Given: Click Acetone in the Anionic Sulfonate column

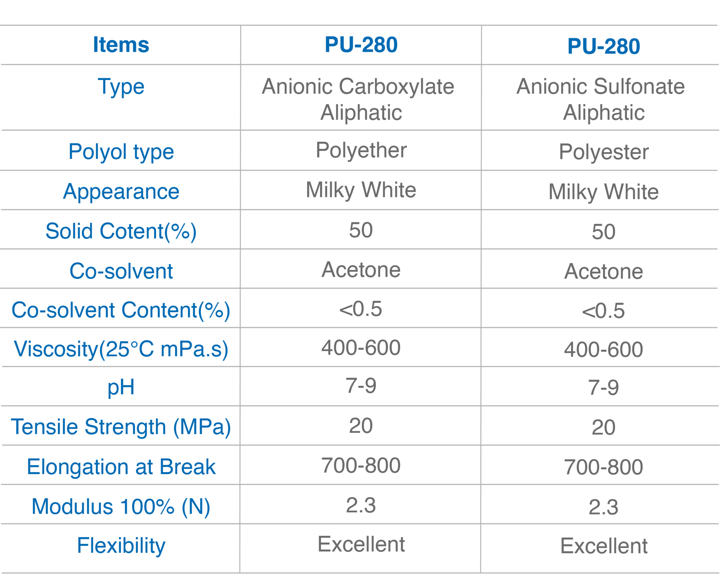Looking at the screenshot, I should tap(603, 271).
